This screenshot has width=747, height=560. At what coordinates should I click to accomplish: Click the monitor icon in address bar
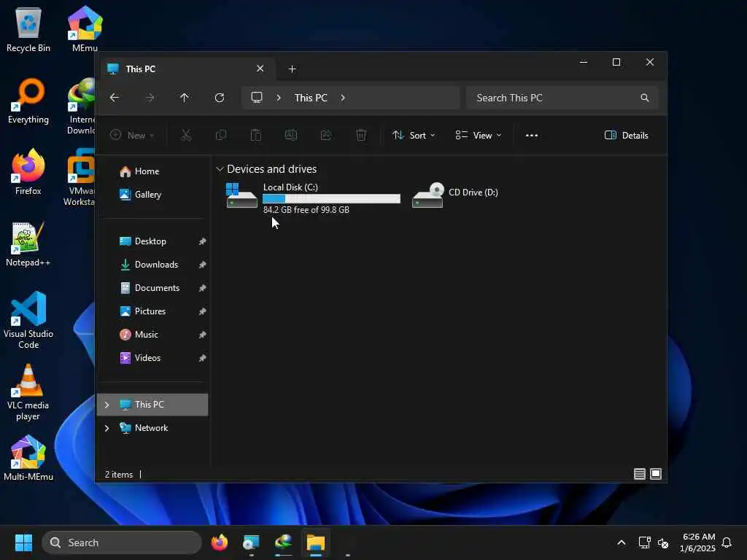[257, 98]
